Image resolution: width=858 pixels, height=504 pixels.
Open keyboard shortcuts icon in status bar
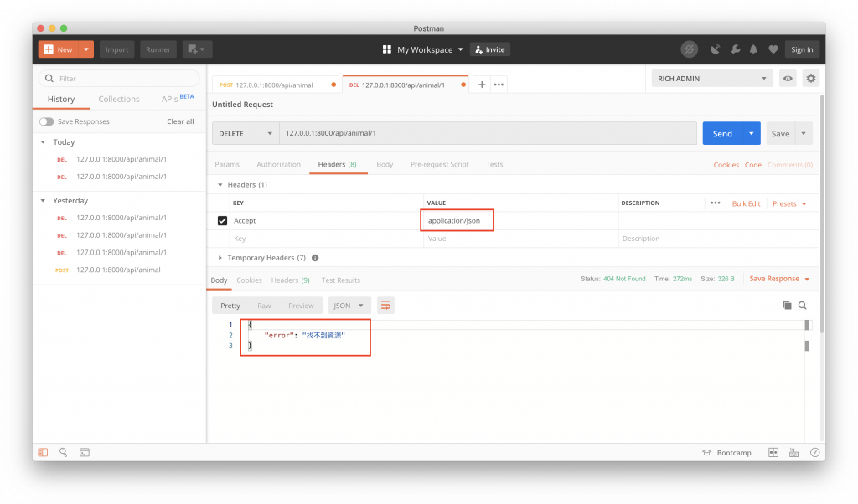[x=793, y=452]
